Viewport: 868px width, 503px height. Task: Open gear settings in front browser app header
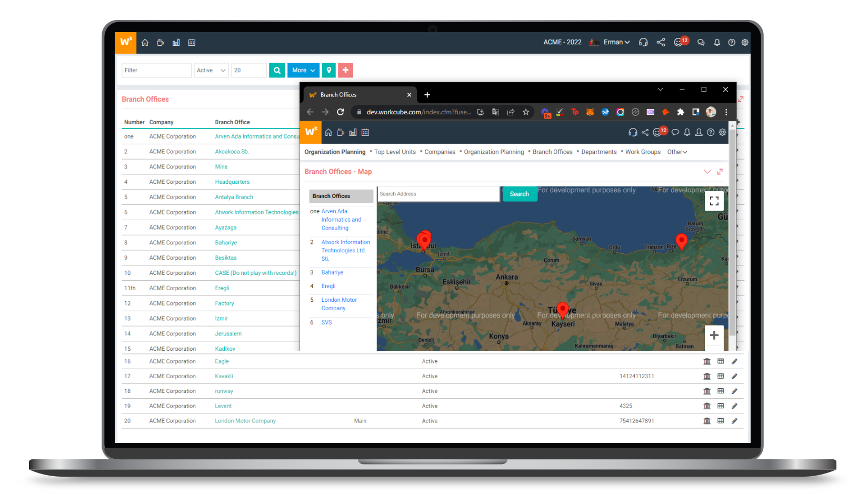[723, 132]
